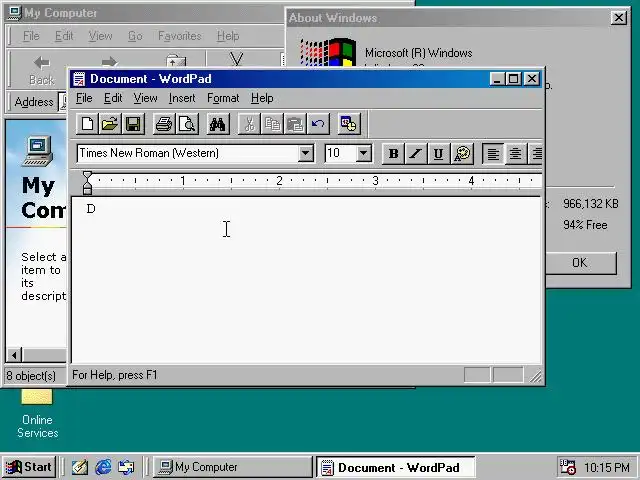The height and width of the screenshot is (480, 640).
Task: Launch Internet Explorer from quick launch
Action: (x=103, y=467)
